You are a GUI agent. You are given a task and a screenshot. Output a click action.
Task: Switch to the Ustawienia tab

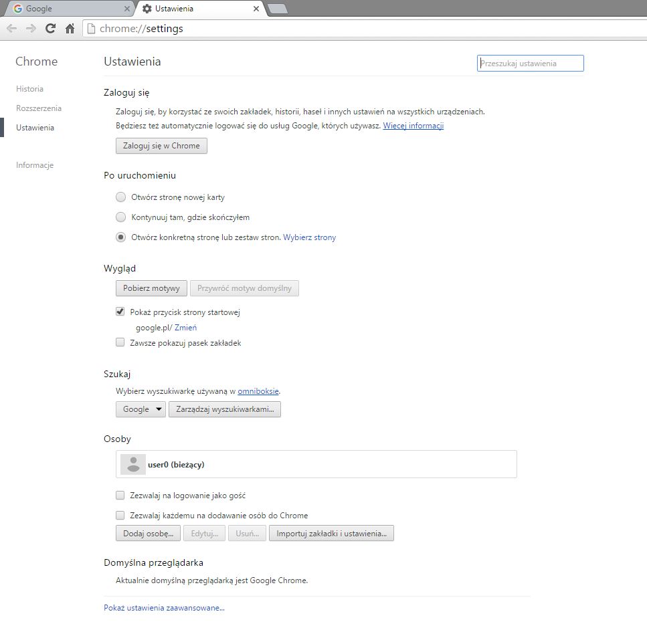coord(200,9)
